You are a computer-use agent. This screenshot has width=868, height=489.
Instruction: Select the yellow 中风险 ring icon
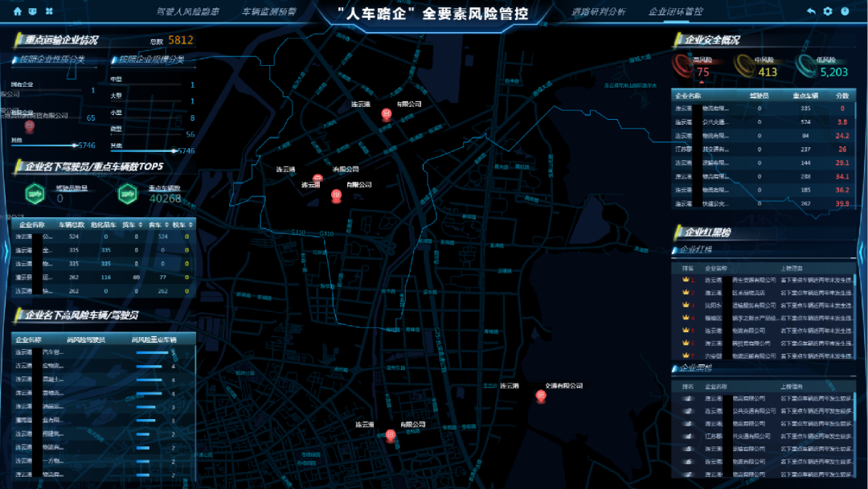745,63
